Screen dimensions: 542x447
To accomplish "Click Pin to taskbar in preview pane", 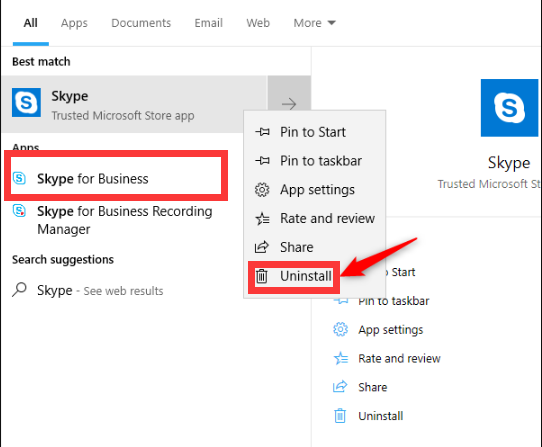I will pos(393,301).
